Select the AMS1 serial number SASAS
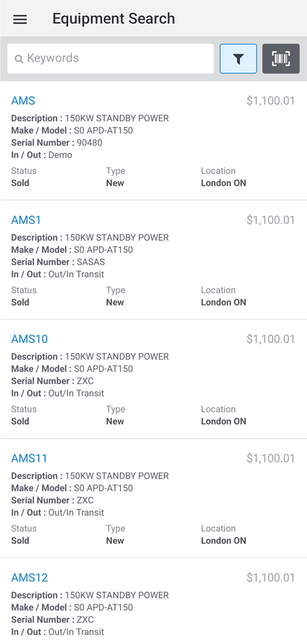Image resolution: width=307 pixels, height=644 pixels. pos(91,262)
